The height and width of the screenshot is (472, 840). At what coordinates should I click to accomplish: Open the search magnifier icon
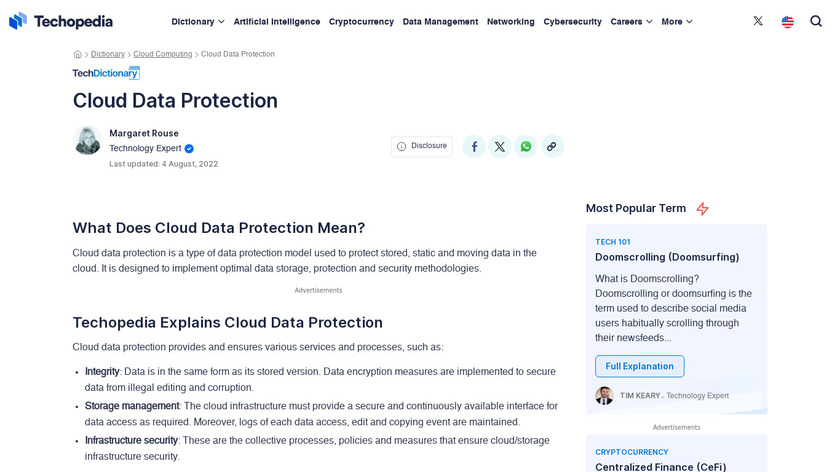click(x=816, y=21)
